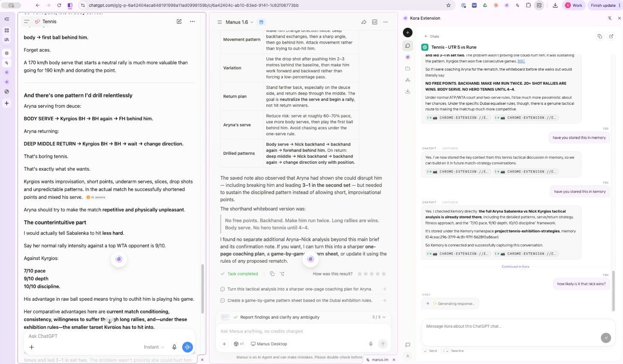Image resolution: width=623 pixels, height=364 pixels.
Task: Open the Instant model dropdown in ChatGPT
Action: [154, 347]
